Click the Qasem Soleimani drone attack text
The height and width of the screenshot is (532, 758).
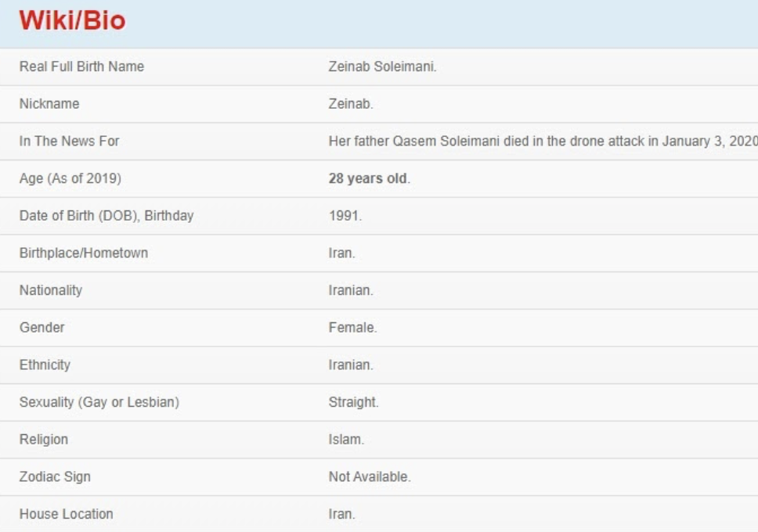click(543, 142)
